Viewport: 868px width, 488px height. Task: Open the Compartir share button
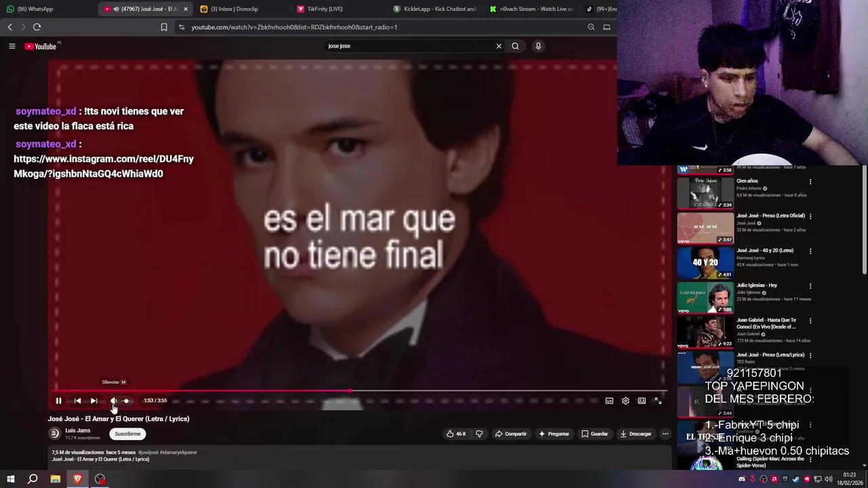511,434
